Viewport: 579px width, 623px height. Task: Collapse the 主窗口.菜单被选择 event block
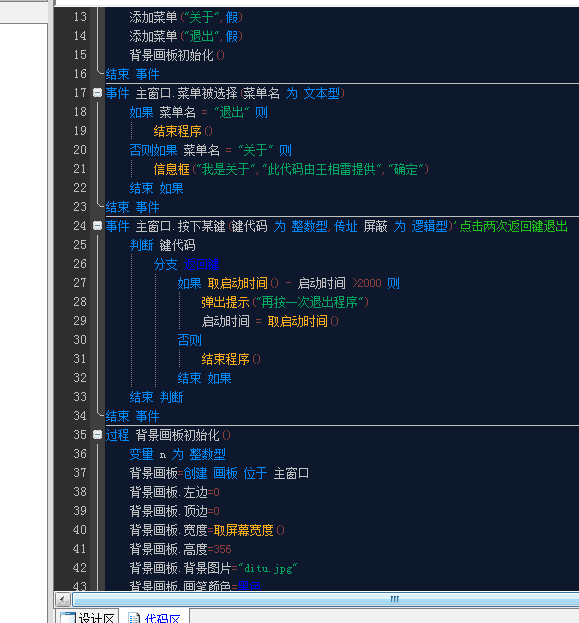(x=97, y=93)
